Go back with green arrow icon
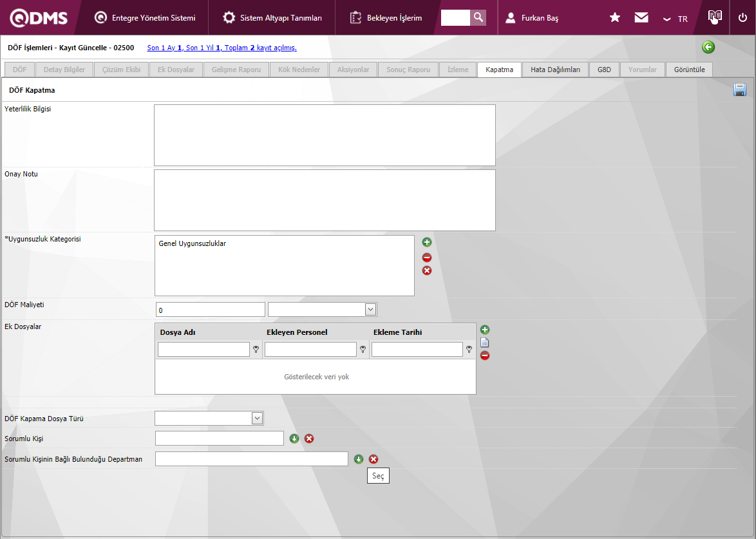Viewport: 756px width, 539px height. [x=708, y=47]
